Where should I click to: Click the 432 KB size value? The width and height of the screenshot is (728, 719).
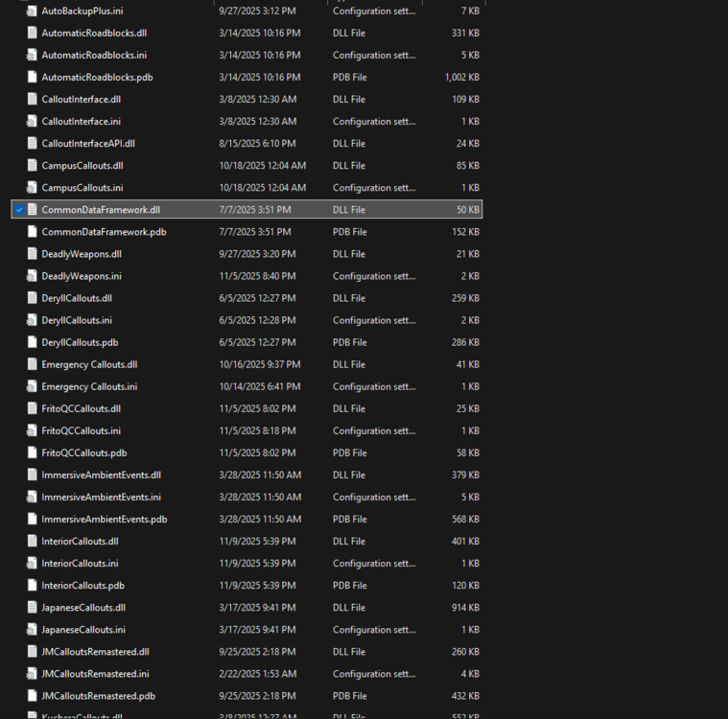[466, 696]
